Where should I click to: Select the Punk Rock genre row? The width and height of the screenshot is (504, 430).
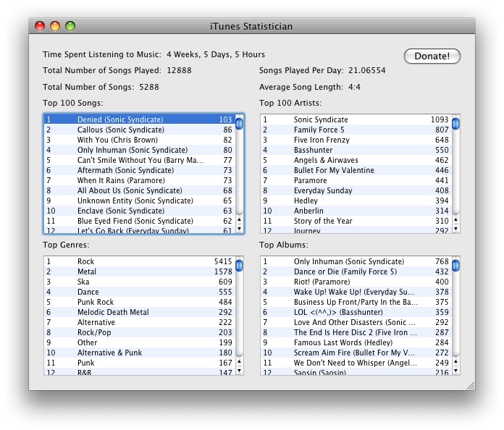[140, 302]
